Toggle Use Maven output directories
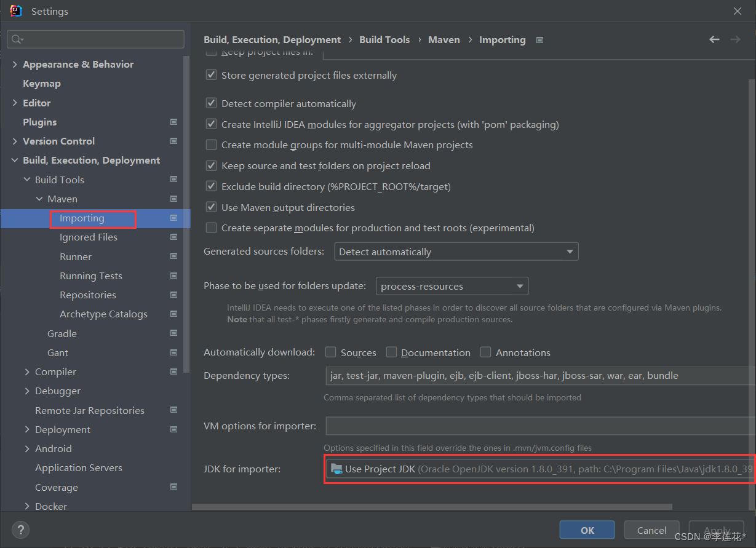This screenshot has height=548, width=756. pos(211,207)
